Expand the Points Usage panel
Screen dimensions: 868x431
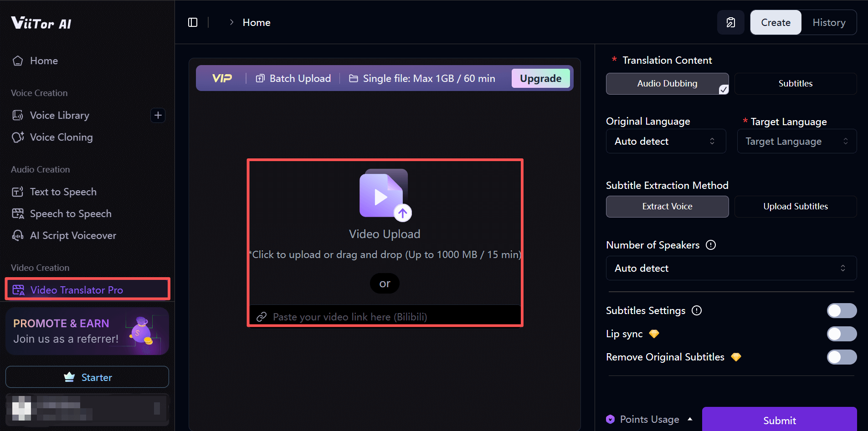[x=649, y=419]
